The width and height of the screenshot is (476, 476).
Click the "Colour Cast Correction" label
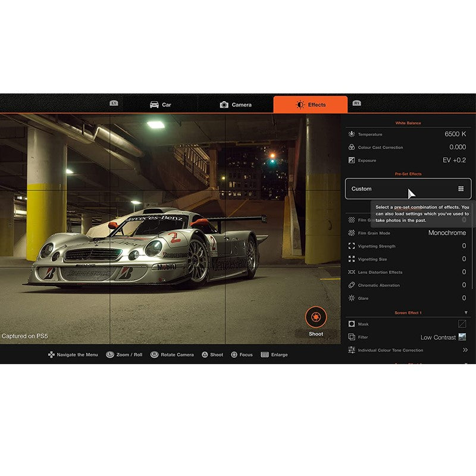tap(380, 147)
